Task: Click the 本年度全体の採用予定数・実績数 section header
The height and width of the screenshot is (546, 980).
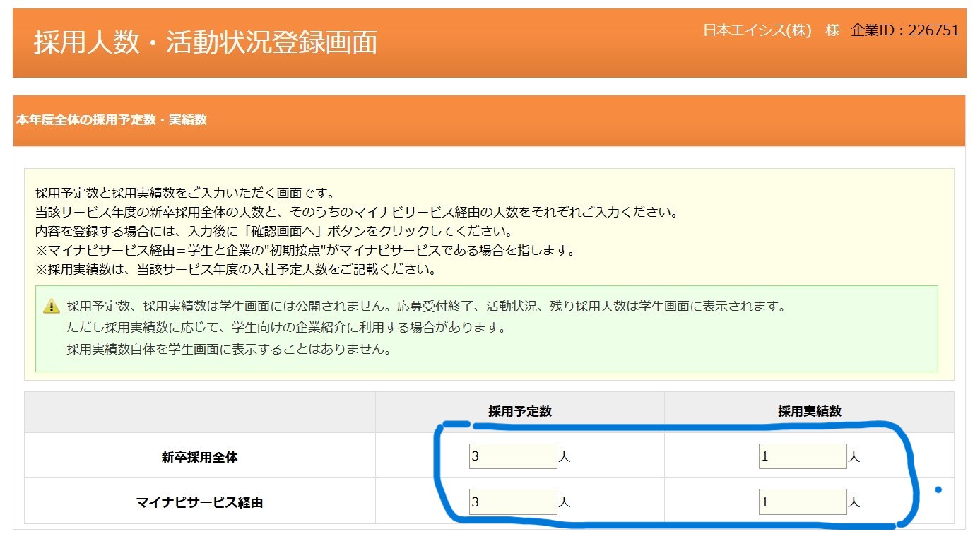Action: pyautogui.click(x=112, y=120)
